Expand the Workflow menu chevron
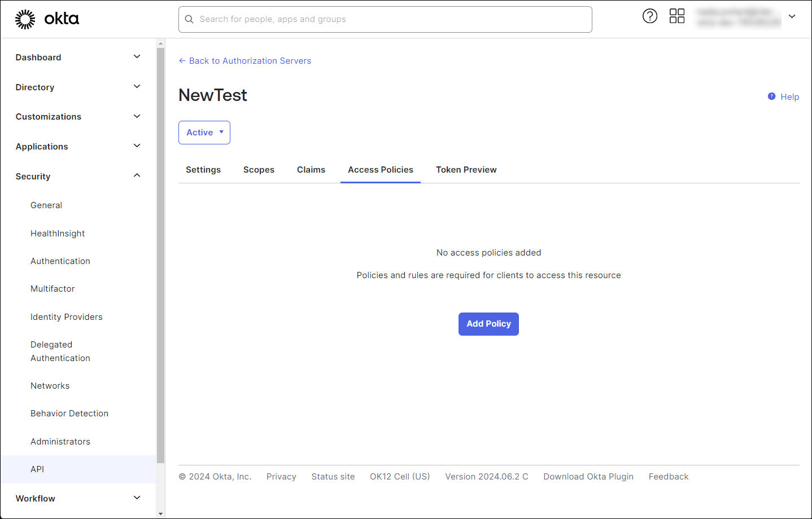The image size is (812, 519). click(137, 498)
